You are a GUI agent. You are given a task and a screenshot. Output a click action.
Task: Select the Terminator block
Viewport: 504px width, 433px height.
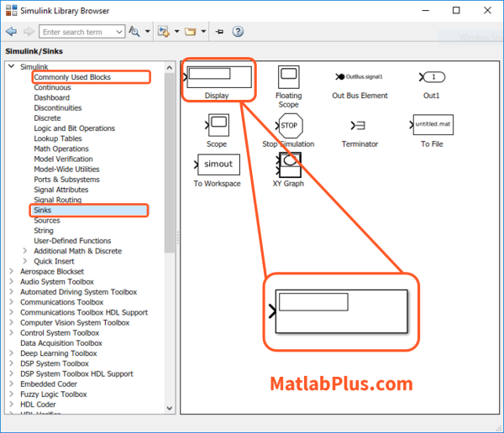[x=360, y=126]
